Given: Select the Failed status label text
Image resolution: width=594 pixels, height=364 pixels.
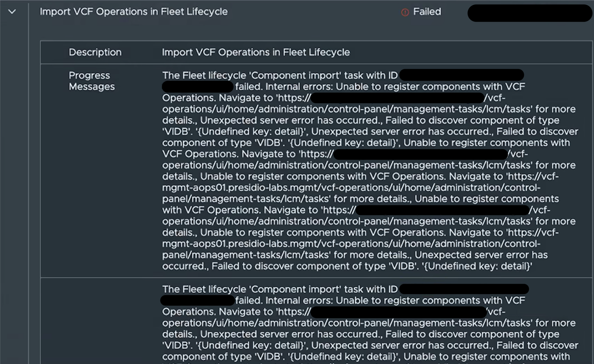Looking at the screenshot, I should point(427,12).
